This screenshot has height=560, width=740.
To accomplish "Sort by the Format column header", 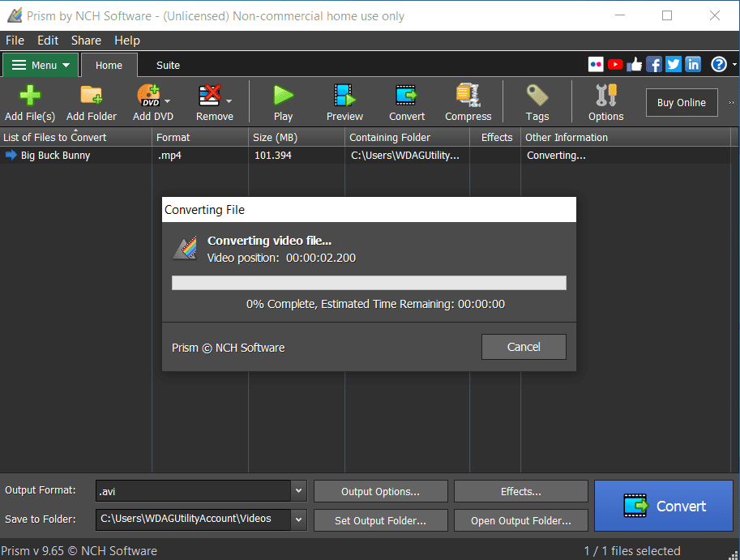I will click(200, 137).
